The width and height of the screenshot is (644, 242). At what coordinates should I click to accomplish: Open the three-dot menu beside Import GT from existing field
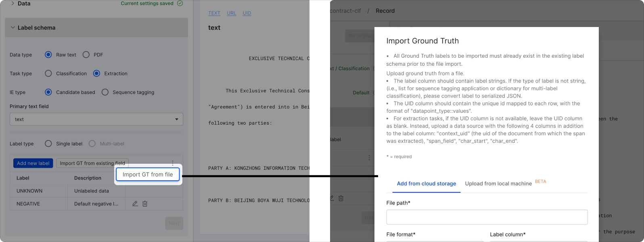pyautogui.click(x=173, y=163)
